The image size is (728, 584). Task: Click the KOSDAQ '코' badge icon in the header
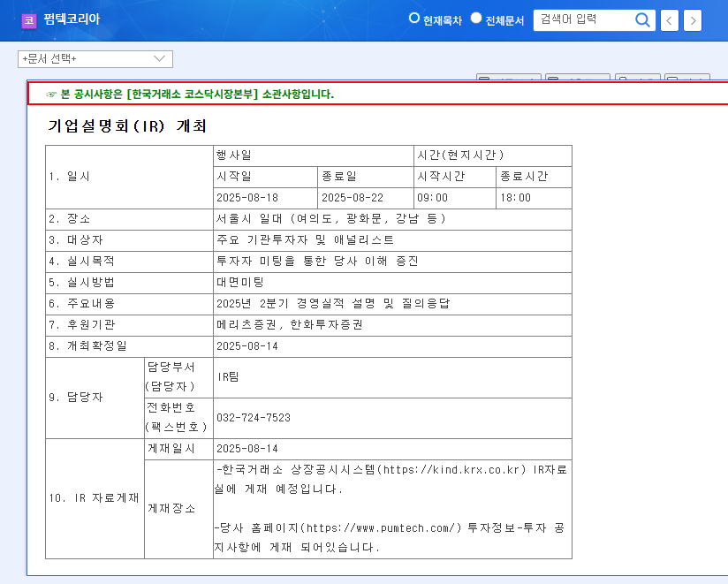point(29,20)
